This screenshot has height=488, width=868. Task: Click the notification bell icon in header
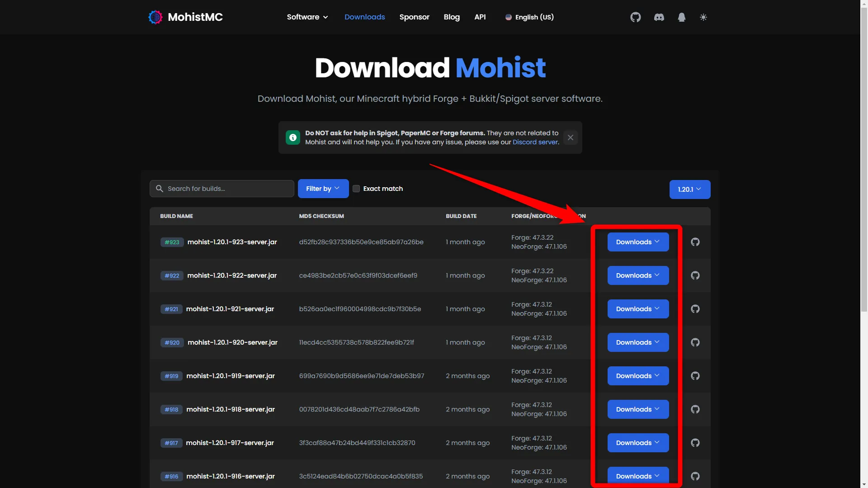(682, 17)
